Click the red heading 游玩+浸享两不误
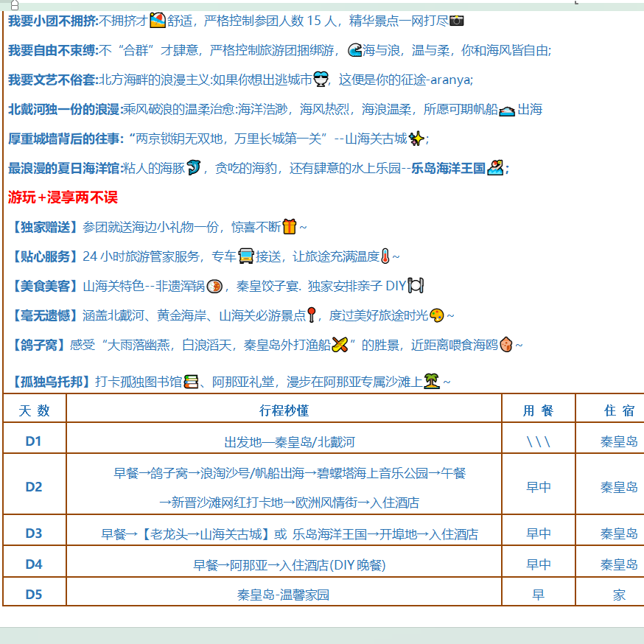Viewport: 644px width, 644px height. coord(63,197)
